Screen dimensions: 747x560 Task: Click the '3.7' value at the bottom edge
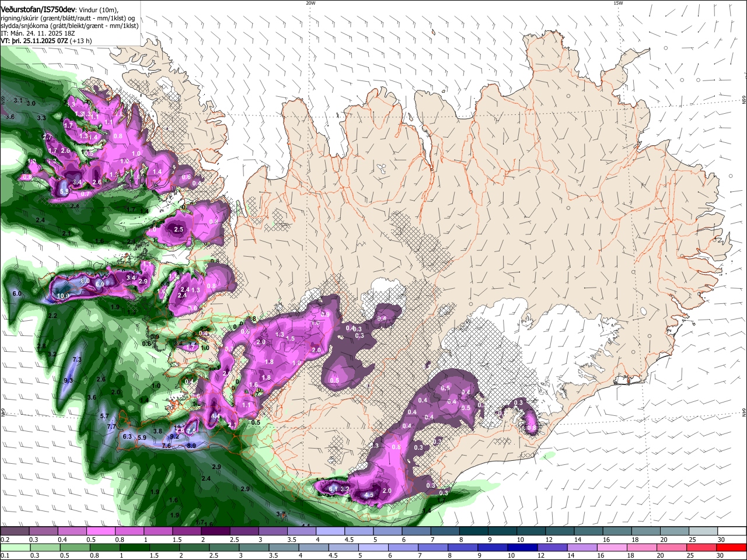point(281,514)
